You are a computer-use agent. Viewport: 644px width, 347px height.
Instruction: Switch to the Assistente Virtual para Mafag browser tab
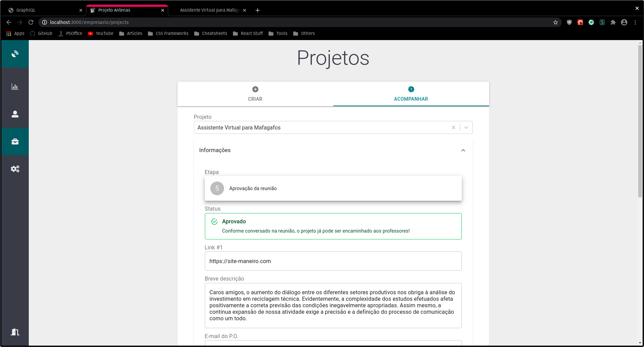(x=209, y=10)
